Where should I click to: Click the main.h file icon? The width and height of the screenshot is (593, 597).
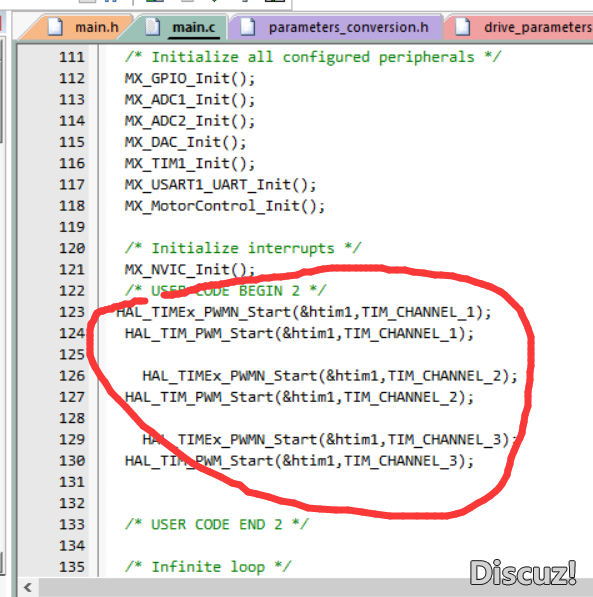point(54,27)
